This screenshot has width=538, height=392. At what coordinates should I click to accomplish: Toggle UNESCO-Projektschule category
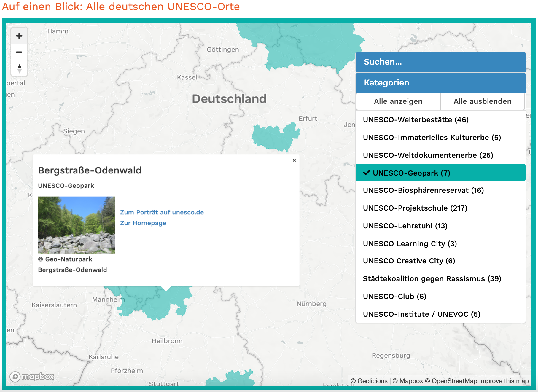(415, 208)
